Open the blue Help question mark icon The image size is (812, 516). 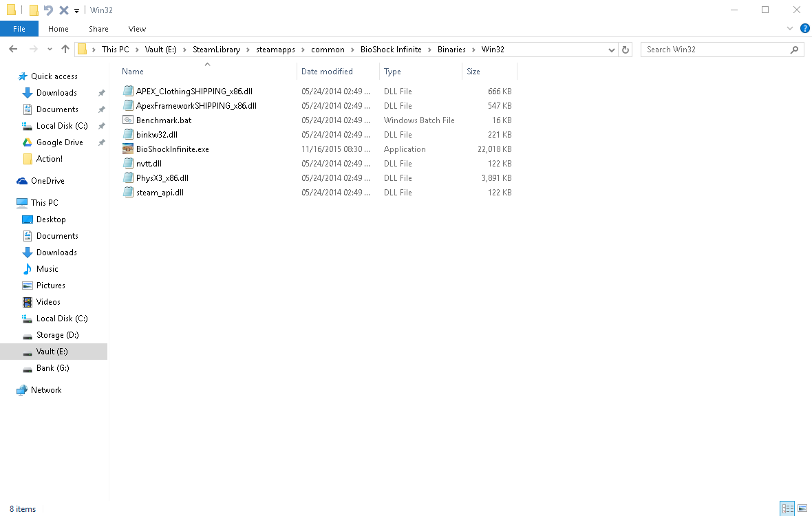point(804,28)
